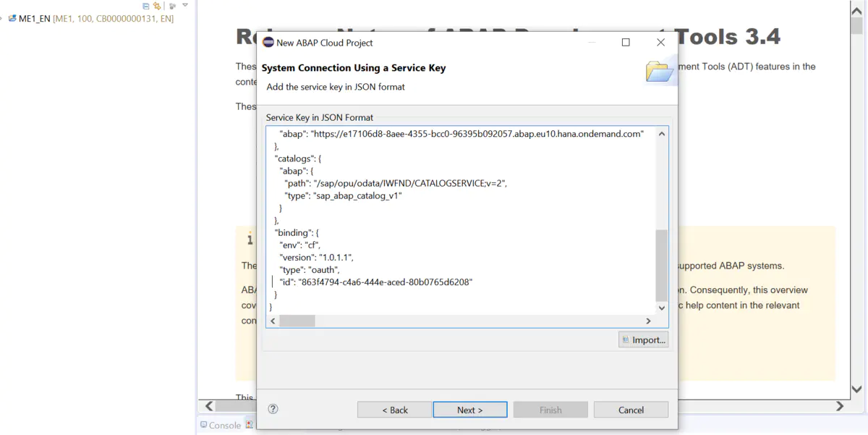The height and width of the screenshot is (435, 868).
Task: Click the release notes page scroll-down arrow
Action: (x=857, y=389)
